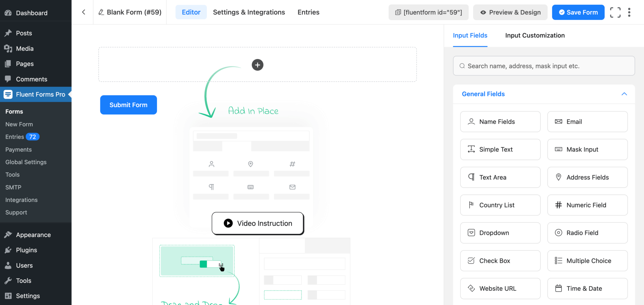Select the Appearance sidebar icon
The height and width of the screenshot is (305, 644).
[x=8, y=235]
